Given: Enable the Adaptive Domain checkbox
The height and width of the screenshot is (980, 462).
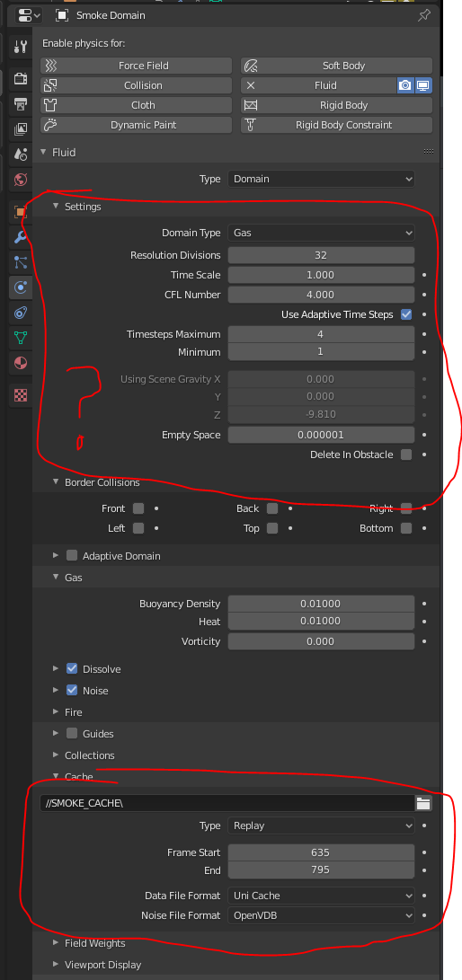Looking at the screenshot, I should [72, 556].
